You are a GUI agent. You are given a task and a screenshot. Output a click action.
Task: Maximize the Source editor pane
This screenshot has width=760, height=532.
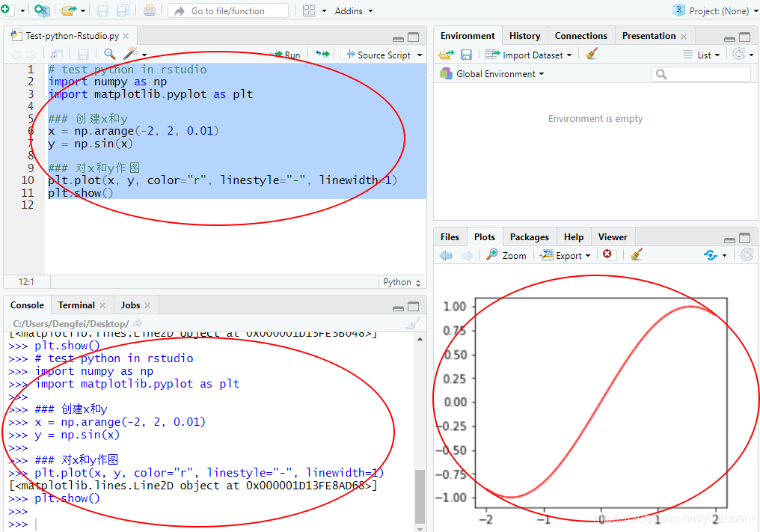pos(414,37)
